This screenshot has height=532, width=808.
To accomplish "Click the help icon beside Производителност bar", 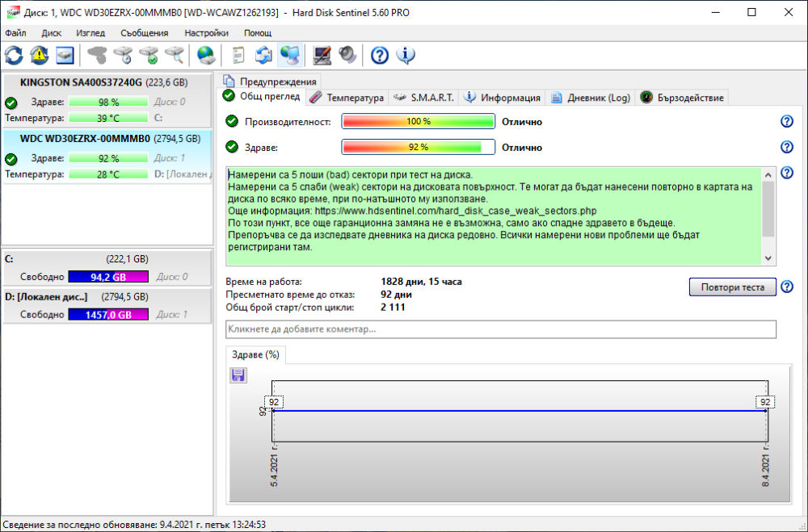I will pyautogui.click(x=787, y=122).
